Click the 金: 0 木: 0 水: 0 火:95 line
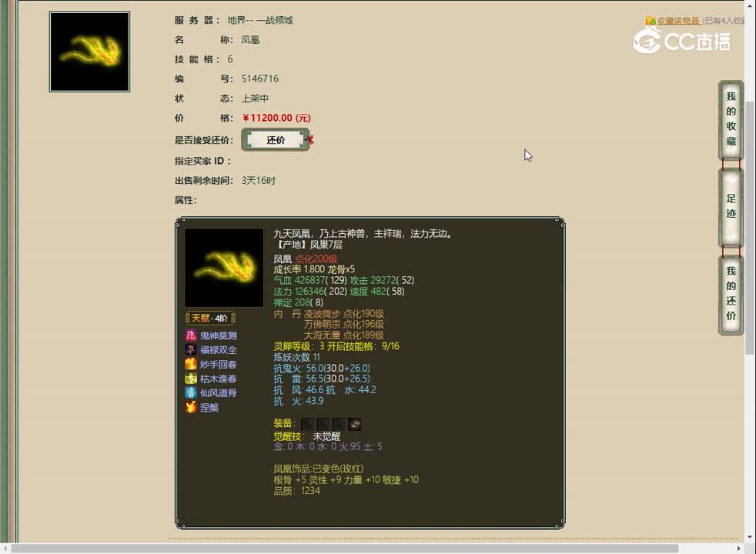 click(x=328, y=447)
